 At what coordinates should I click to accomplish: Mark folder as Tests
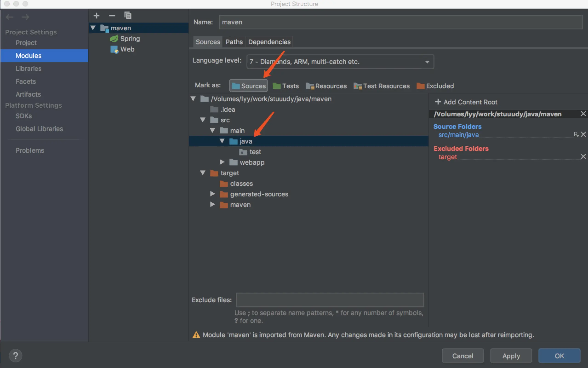click(x=286, y=86)
